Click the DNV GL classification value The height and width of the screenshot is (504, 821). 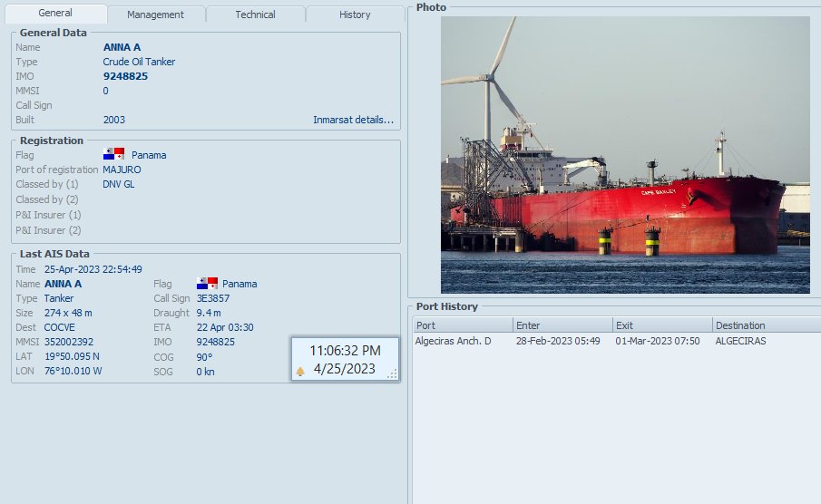coord(118,184)
